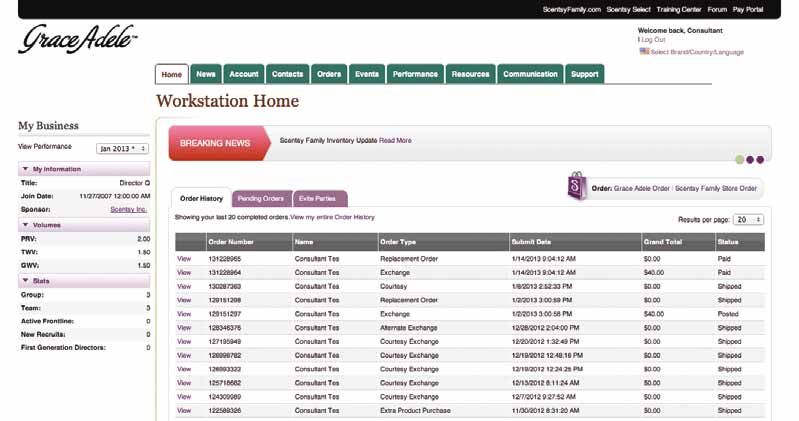Open the Training Center link

pos(679,10)
